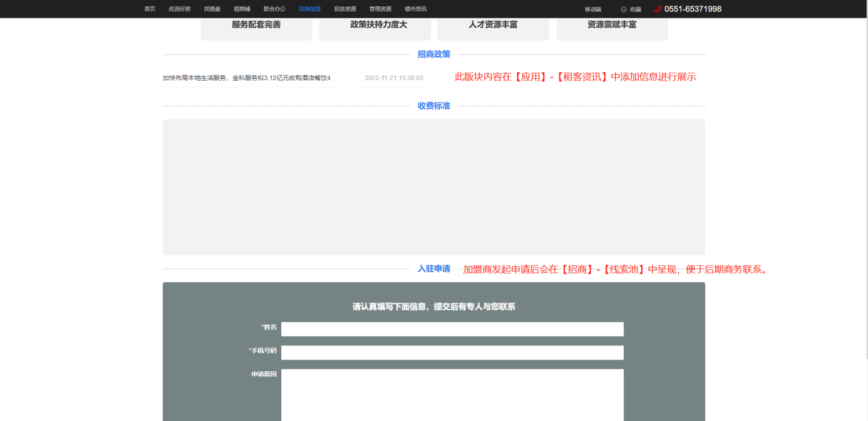Select 租商铺 in the top navigation
Image resolution: width=868 pixels, height=421 pixels.
pos(242,9)
